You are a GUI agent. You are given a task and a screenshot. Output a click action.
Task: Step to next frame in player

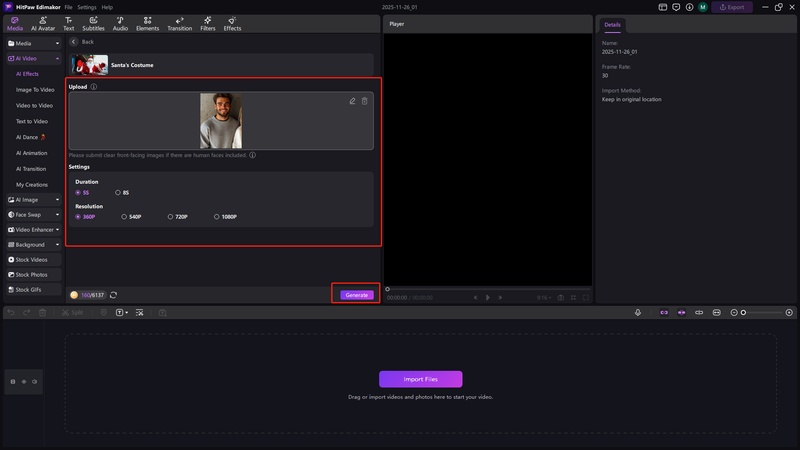point(500,297)
